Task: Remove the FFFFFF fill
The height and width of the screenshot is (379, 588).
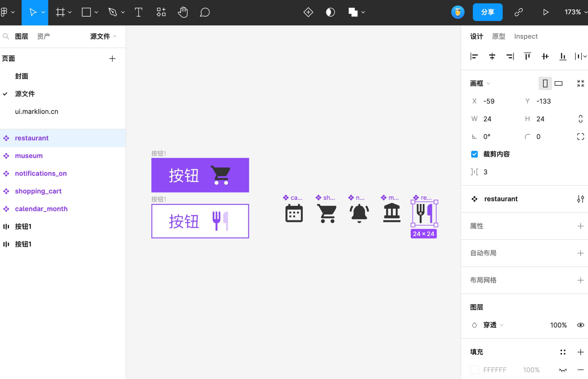Action: [580, 370]
